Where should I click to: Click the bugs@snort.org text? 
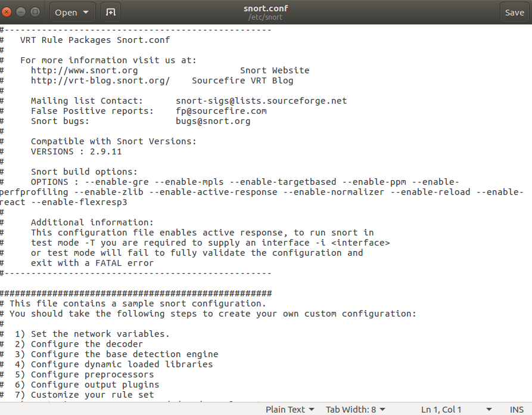[213, 121]
